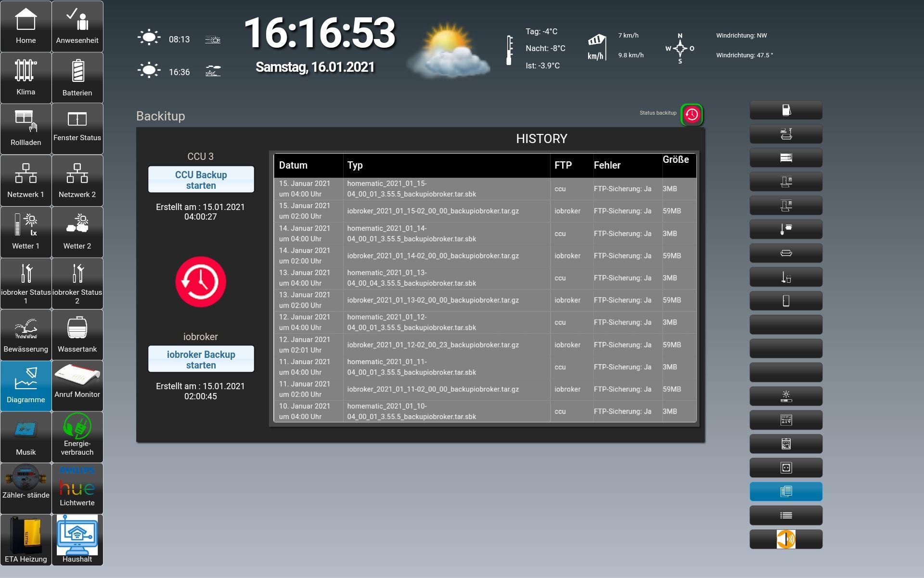Open the Batterien battery status tile

[77, 78]
